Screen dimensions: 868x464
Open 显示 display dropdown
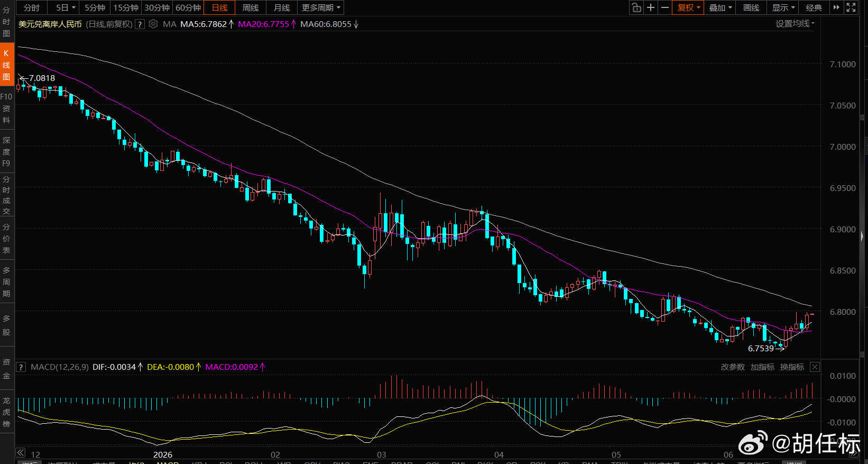click(x=783, y=7)
